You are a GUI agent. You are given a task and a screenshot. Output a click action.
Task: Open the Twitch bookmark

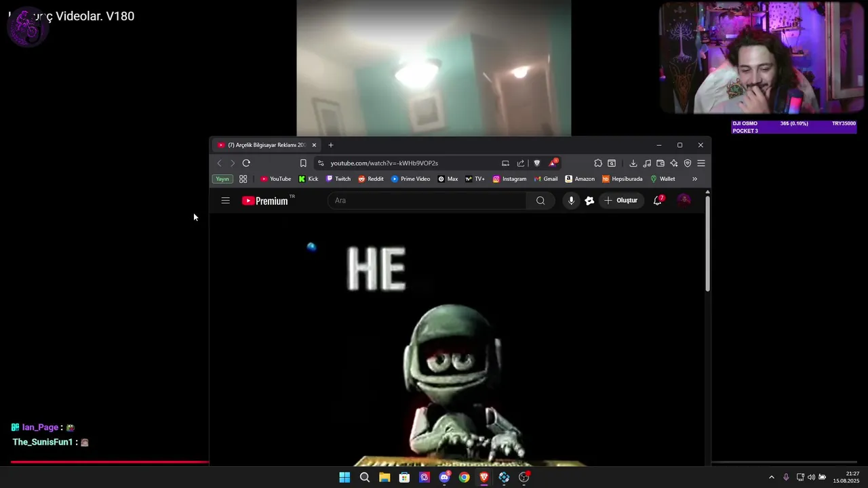pos(338,179)
